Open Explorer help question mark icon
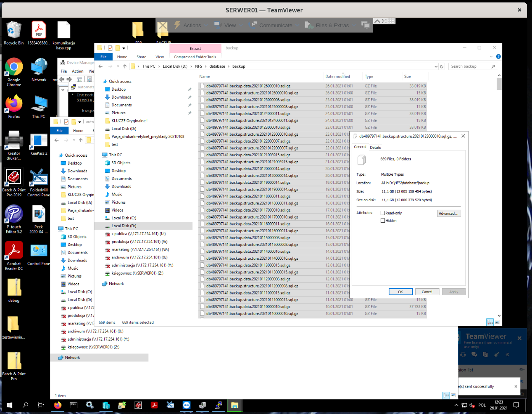This screenshot has width=532, height=414. pyautogui.click(x=498, y=56)
